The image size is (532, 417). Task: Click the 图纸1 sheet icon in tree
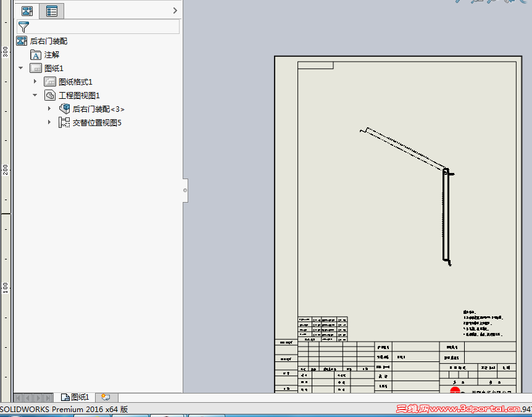[x=36, y=68]
